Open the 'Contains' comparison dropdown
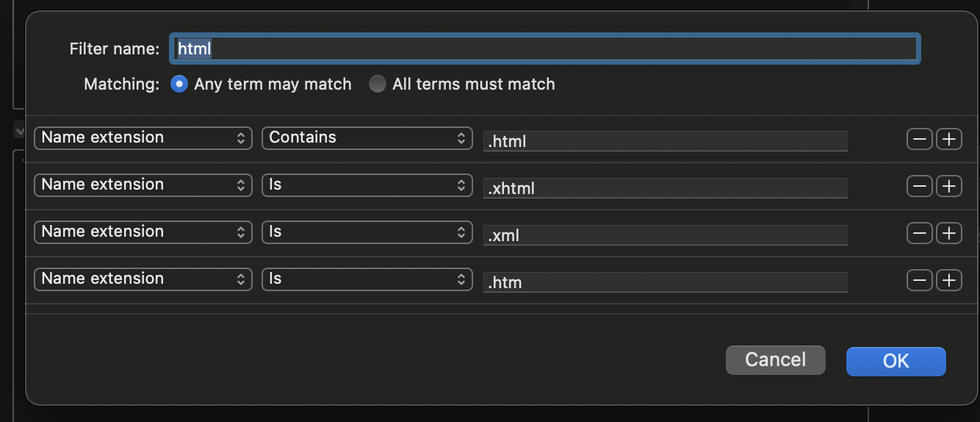This screenshot has height=422, width=980. tap(367, 137)
